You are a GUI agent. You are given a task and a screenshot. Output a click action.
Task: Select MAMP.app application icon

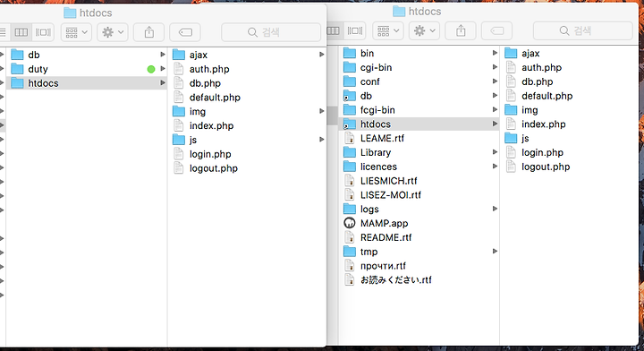tap(349, 223)
